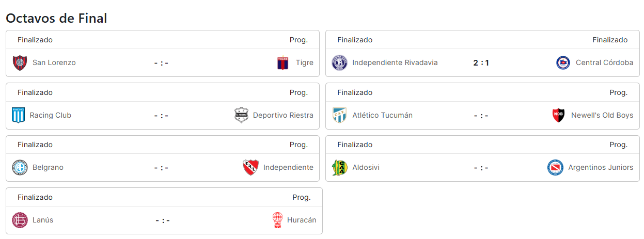Viewport: 644px width, 239px height.
Task: Click the Aldosivi team crest
Action: pyautogui.click(x=339, y=168)
